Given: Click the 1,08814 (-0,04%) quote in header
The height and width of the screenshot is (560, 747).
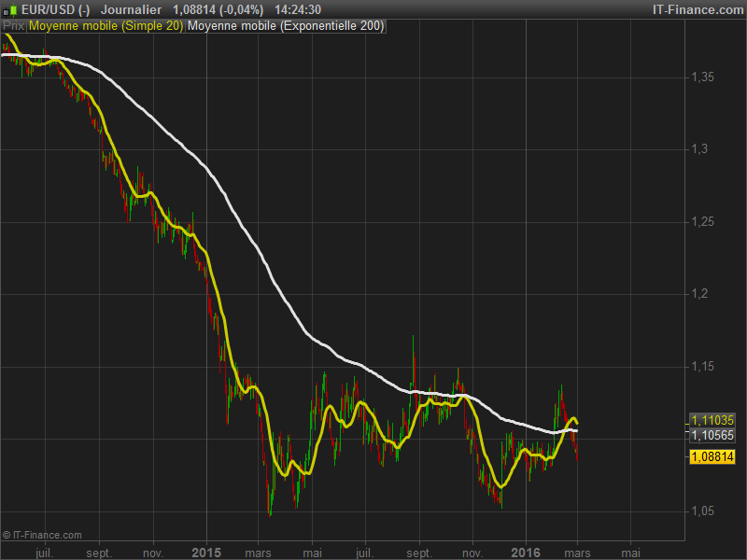Looking at the screenshot, I should 218,9.
